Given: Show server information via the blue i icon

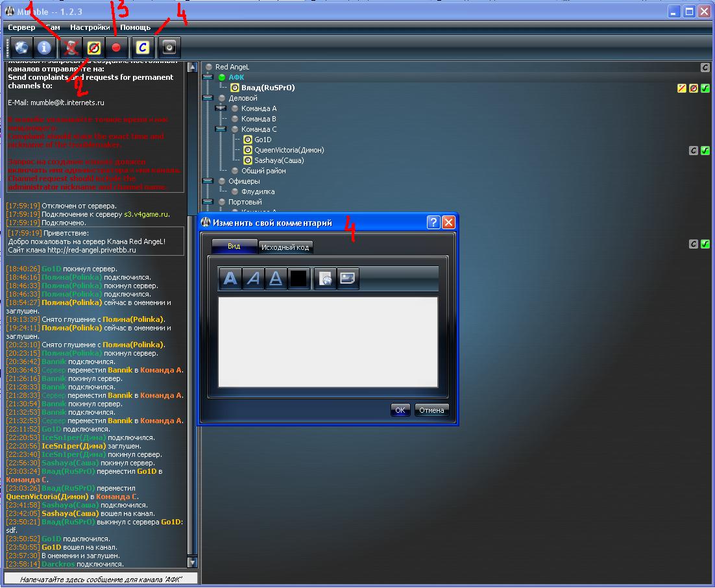Looking at the screenshot, I should pyautogui.click(x=44, y=47).
